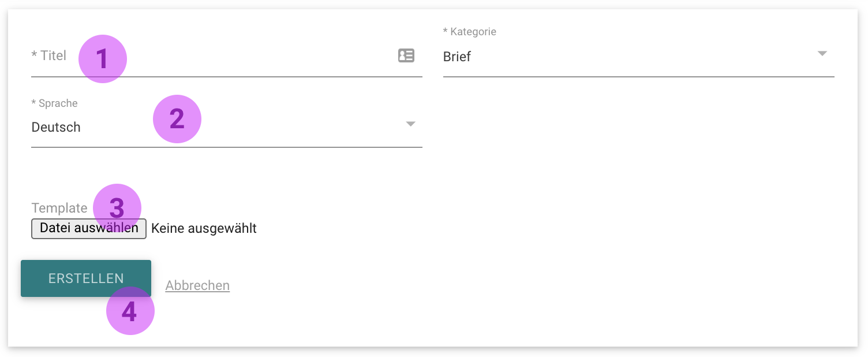
Task: Select the Kategorie field showing Brief
Action: coord(638,57)
